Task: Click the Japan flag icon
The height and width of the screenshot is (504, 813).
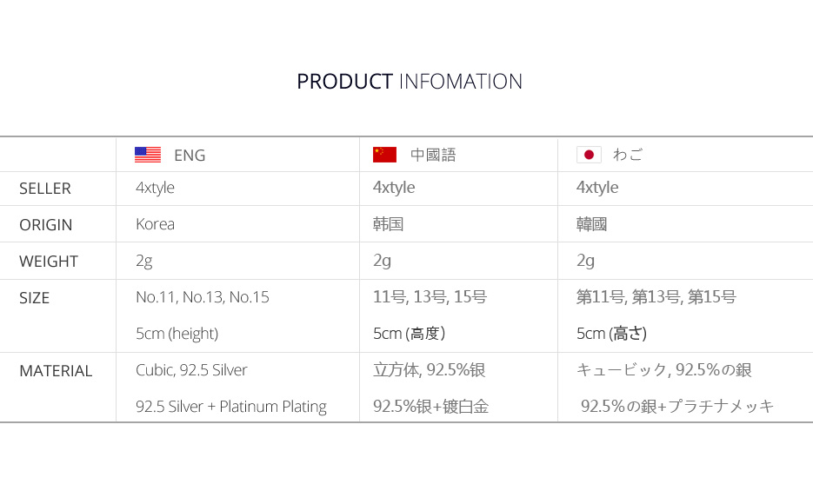Action: point(589,155)
